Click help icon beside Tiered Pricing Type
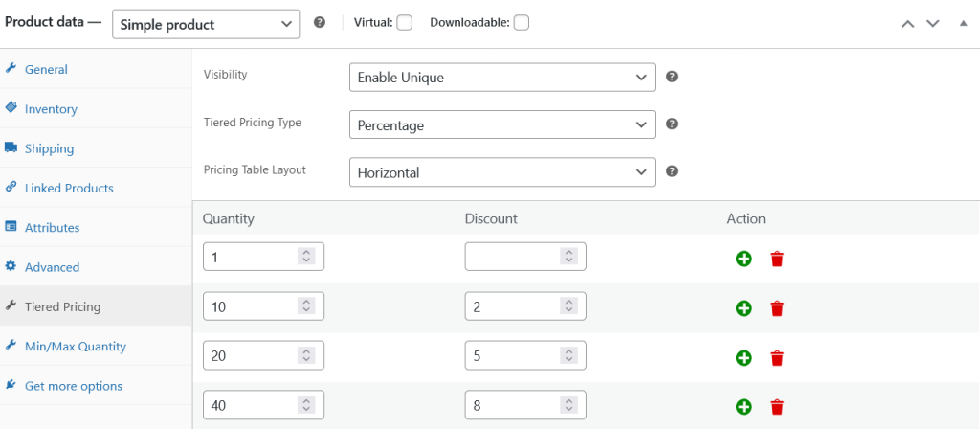The height and width of the screenshot is (429, 980). (x=672, y=124)
